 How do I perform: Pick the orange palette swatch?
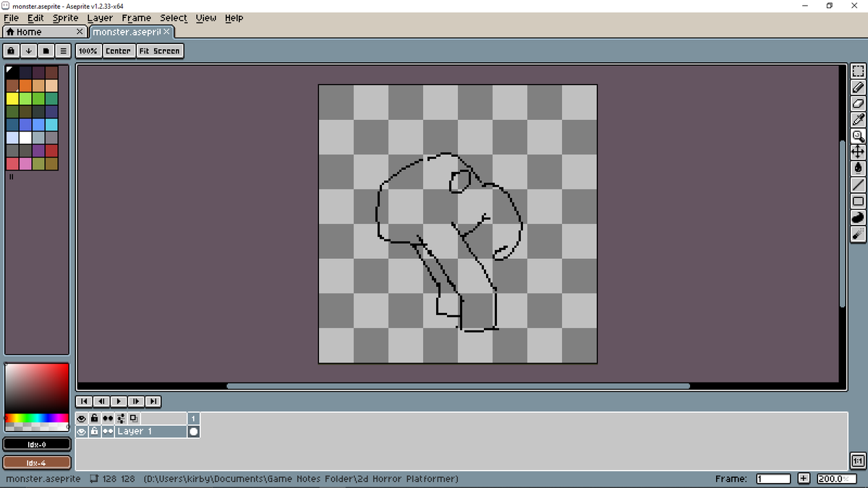pos(25,85)
